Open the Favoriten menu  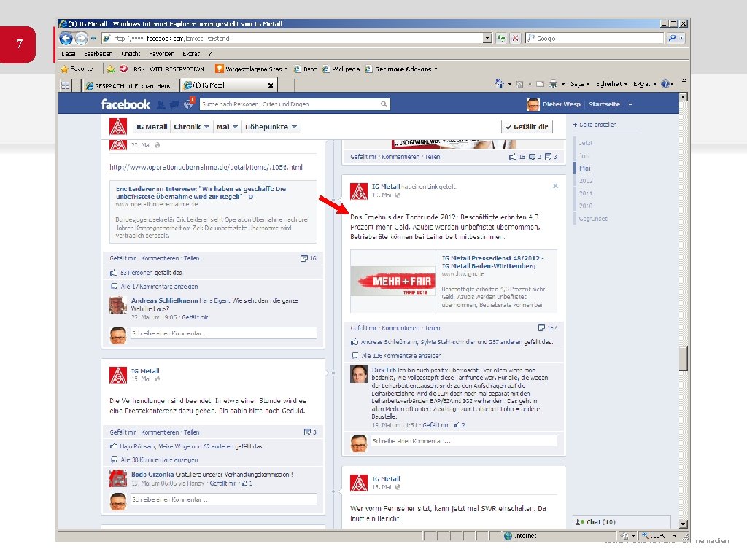[161, 54]
